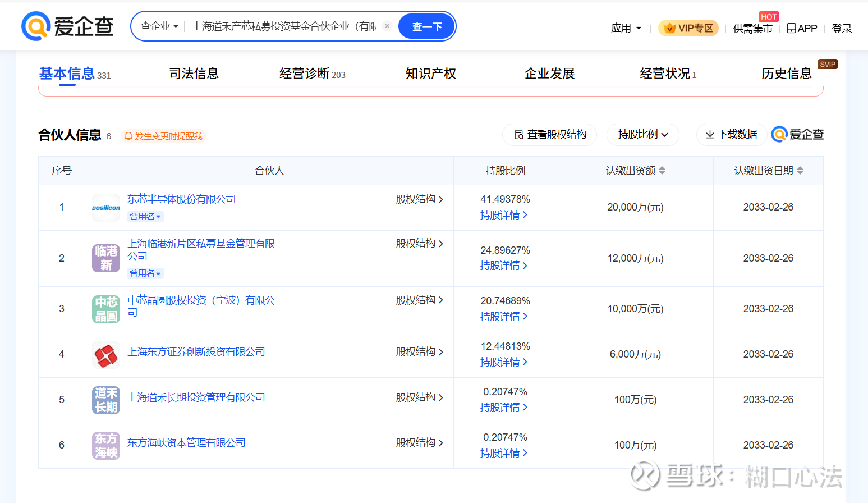Click the 道禾长期 company logo

pyautogui.click(x=106, y=400)
